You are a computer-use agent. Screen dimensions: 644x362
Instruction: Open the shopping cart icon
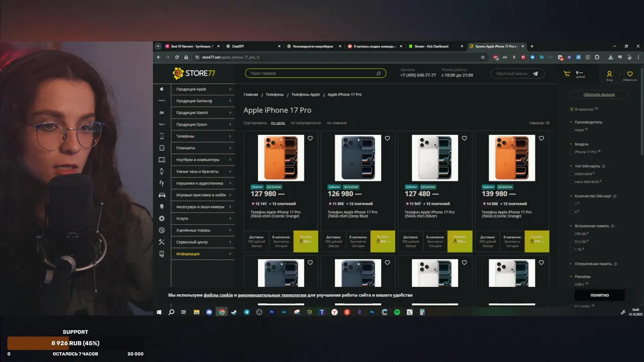point(567,74)
